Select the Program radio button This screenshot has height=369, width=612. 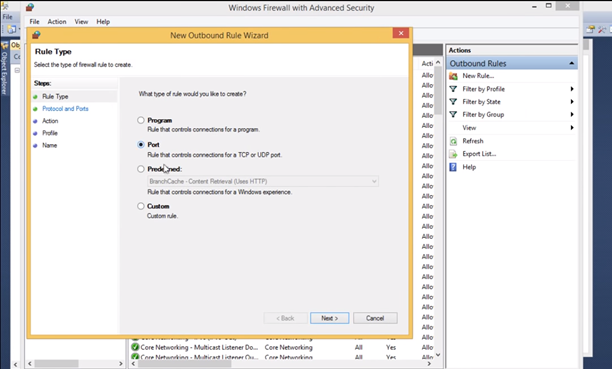point(141,120)
